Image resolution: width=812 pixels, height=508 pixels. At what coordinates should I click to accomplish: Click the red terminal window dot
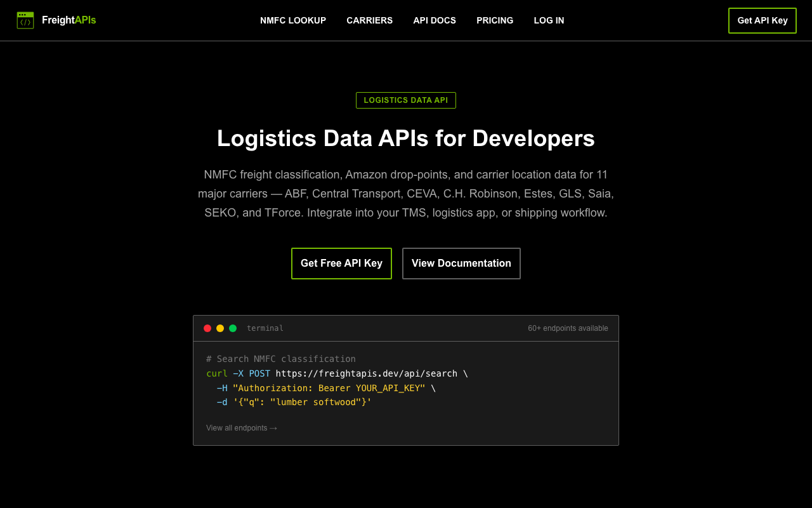pyautogui.click(x=207, y=328)
